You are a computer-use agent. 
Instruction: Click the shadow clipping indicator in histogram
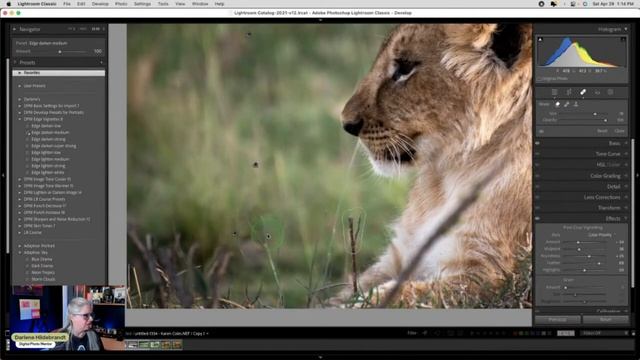[x=540, y=39]
